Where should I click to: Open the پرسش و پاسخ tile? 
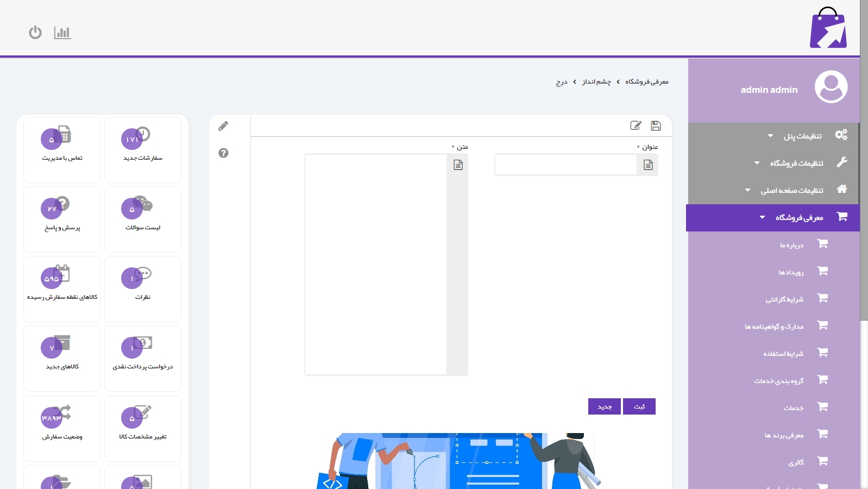click(x=62, y=219)
